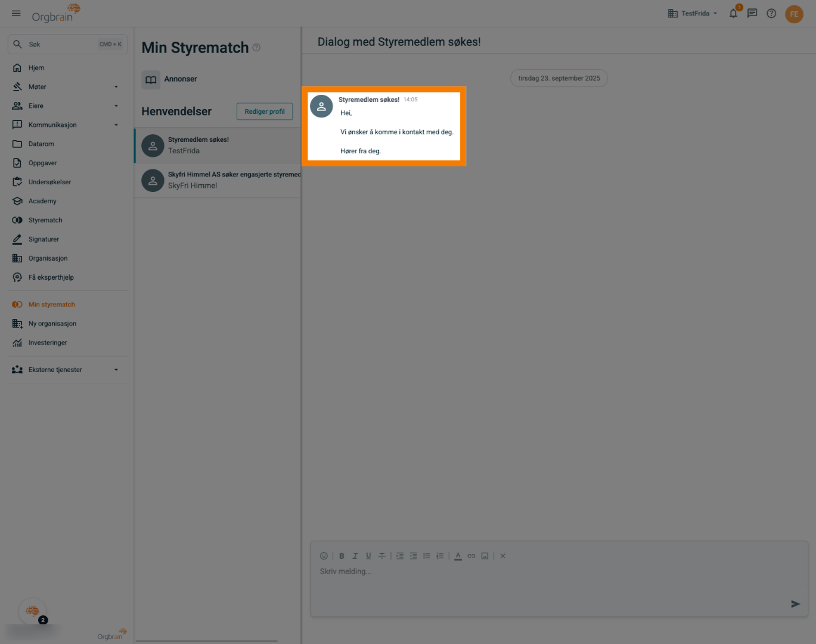Viewport: 816px width, 644px height.
Task: Toggle italic formatting
Action: coord(355,556)
